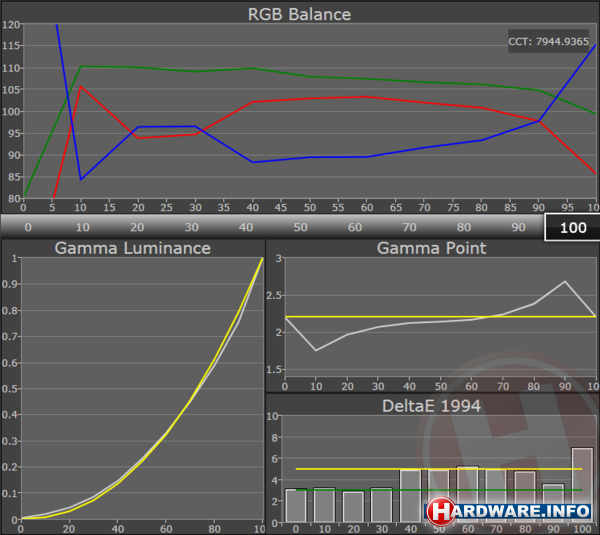Select the 50 grayscale level tab
Image resolution: width=600 pixels, height=535 pixels.
point(300,227)
